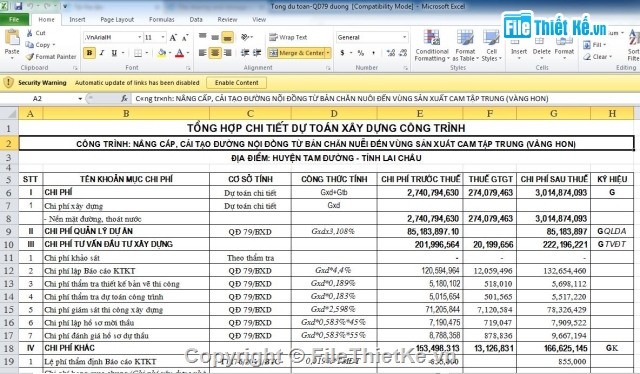
Task: Select column E header
Action: (420, 114)
